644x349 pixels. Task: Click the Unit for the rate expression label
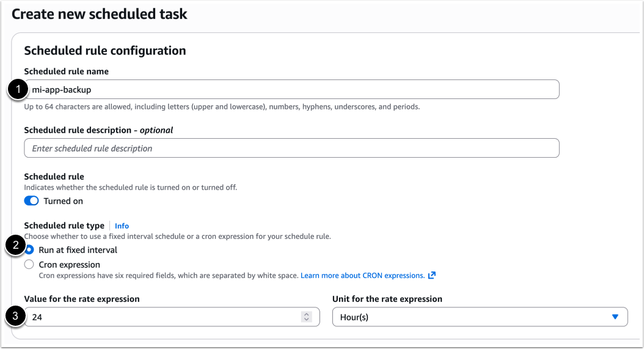(387, 299)
